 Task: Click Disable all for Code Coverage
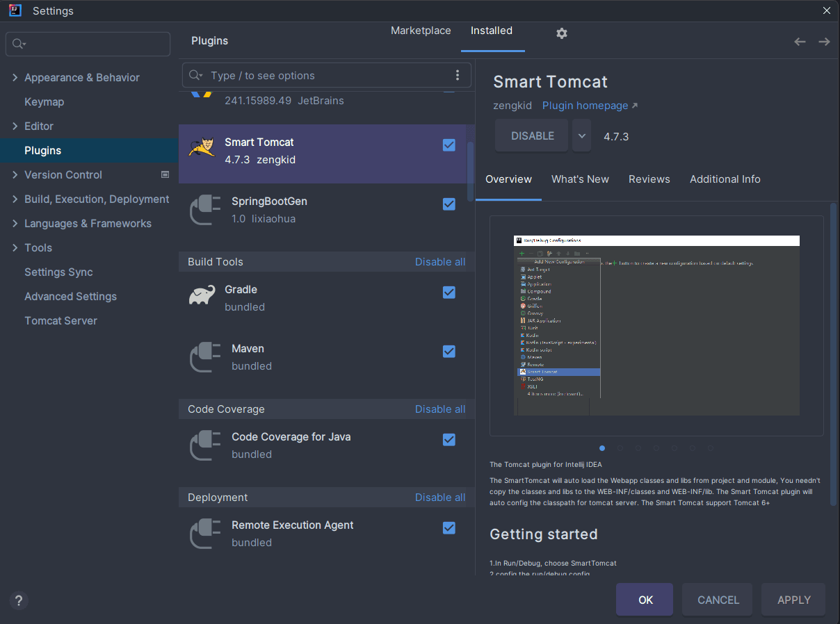440,409
